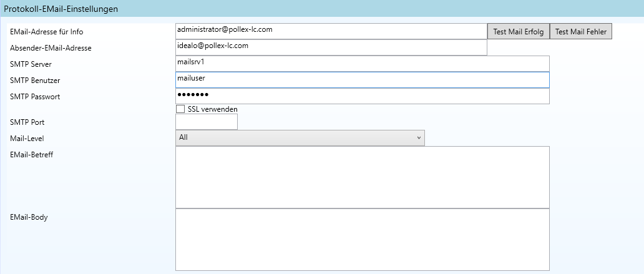644x274 pixels.
Task: Click the empty SMTP Port input box
Action: (207, 122)
